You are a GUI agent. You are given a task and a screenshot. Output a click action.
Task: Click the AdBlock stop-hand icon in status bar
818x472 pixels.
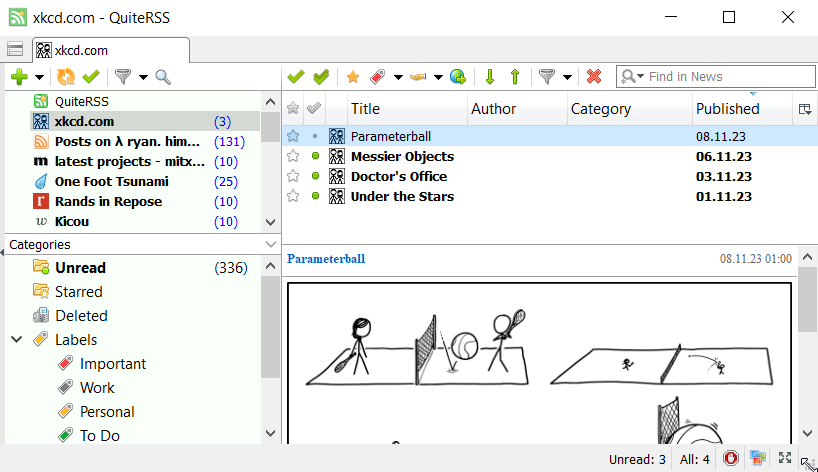tap(731, 459)
